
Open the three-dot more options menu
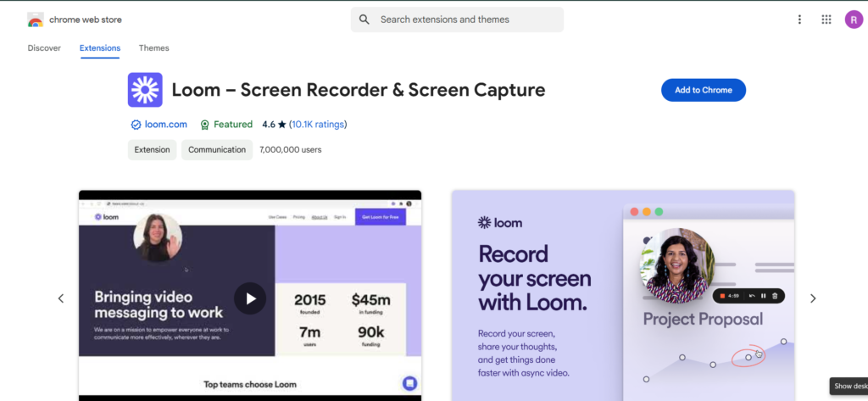[x=799, y=19]
